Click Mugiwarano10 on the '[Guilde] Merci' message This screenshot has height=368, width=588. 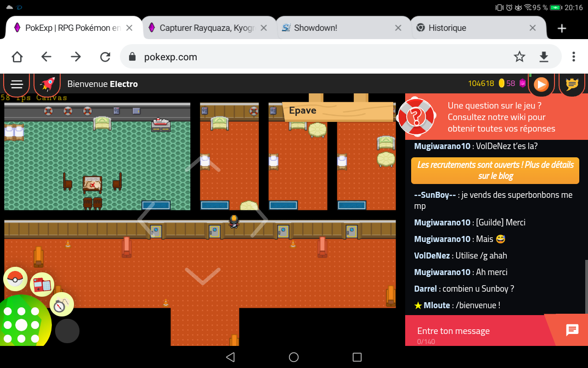point(442,223)
